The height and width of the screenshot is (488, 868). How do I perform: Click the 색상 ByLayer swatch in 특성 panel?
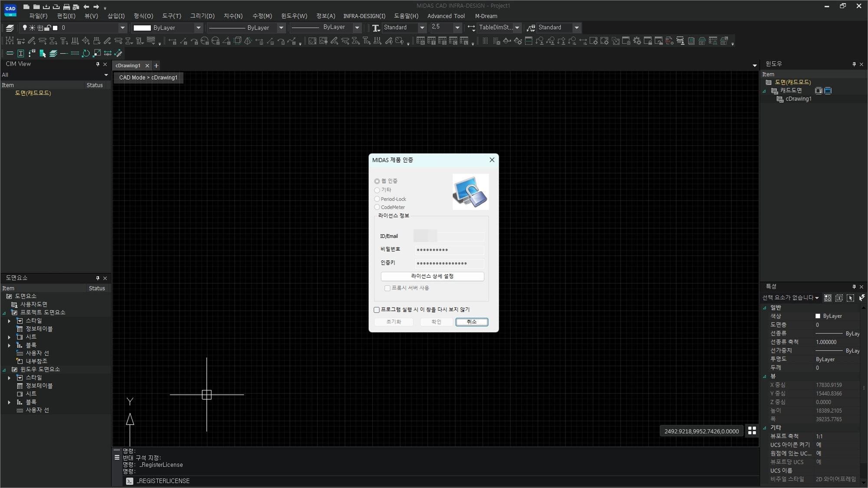click(818, 316)
